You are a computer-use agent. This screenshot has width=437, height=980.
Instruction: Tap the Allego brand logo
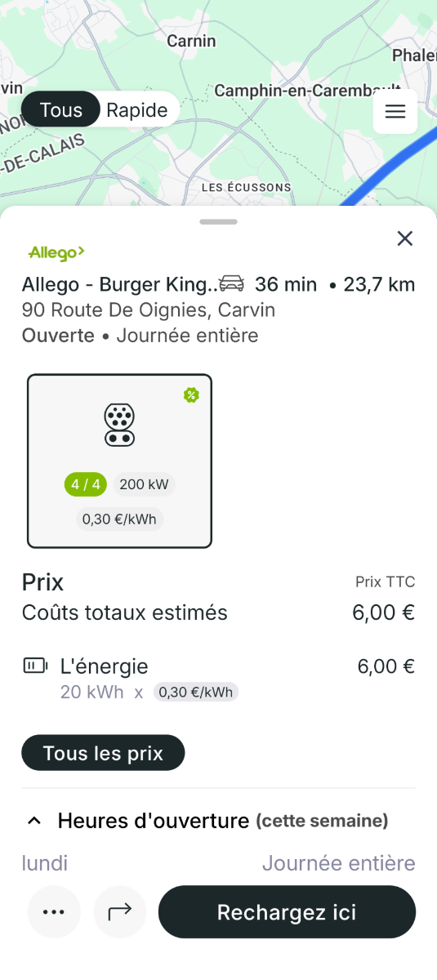56,253
